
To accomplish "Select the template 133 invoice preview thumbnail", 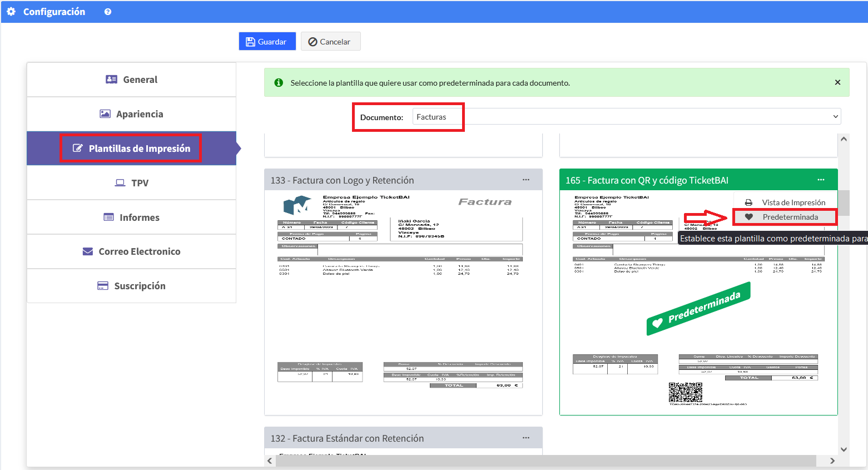I will pos(403,303).
